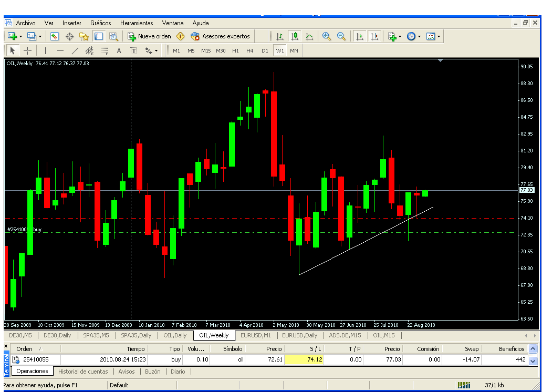
Task: Open the New Chart dropdown arrow
Action: pyautogui.click(x=20, y=36)
